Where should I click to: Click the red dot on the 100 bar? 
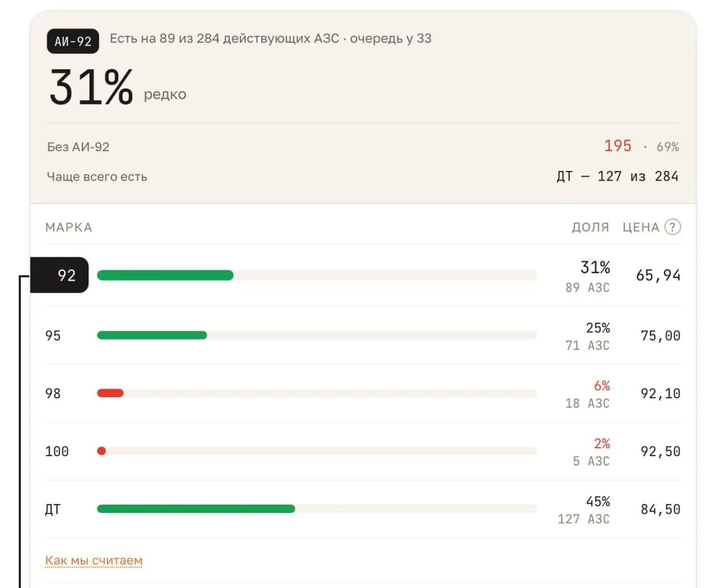[102, 451]
